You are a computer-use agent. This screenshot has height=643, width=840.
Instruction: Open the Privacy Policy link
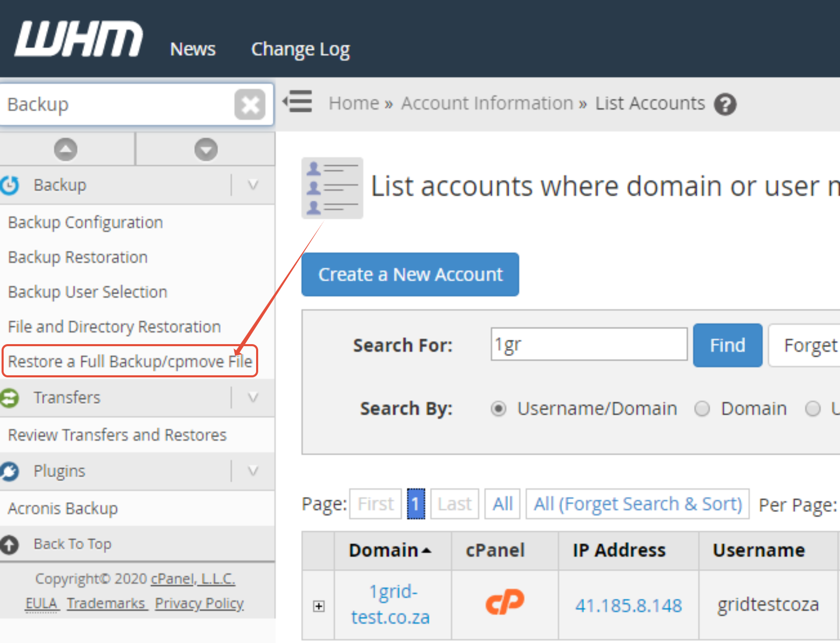coord(199,603)
